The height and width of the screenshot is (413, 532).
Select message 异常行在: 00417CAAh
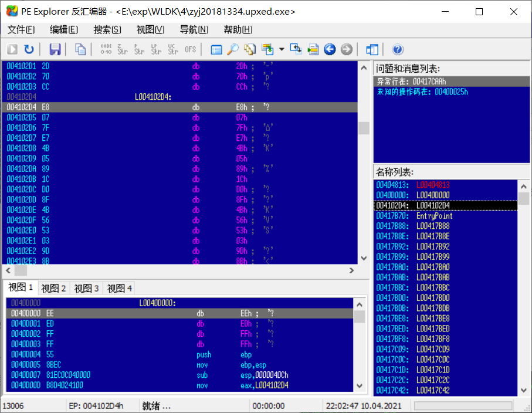pyautogui.click(x=452, y=82)
